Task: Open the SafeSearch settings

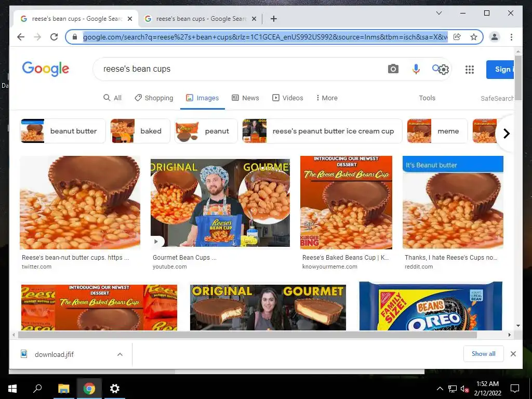Action: [x=497, y=98]
